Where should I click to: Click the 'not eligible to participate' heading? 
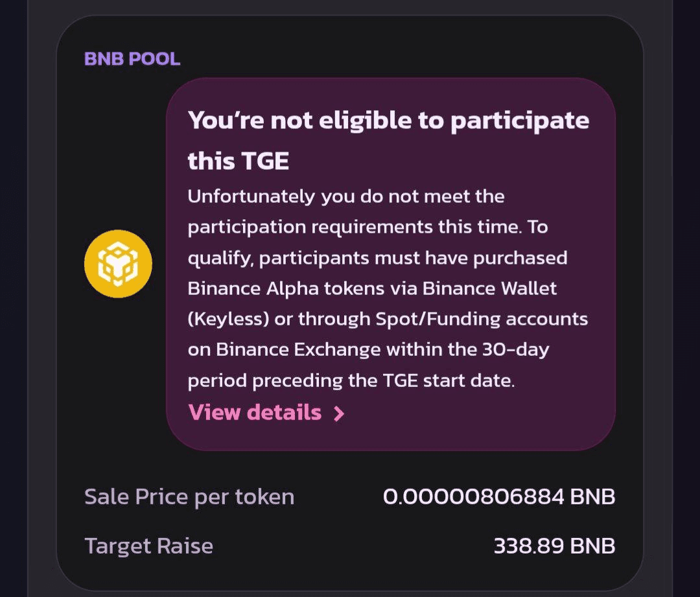pyautogui.click(x=388, y=121)
